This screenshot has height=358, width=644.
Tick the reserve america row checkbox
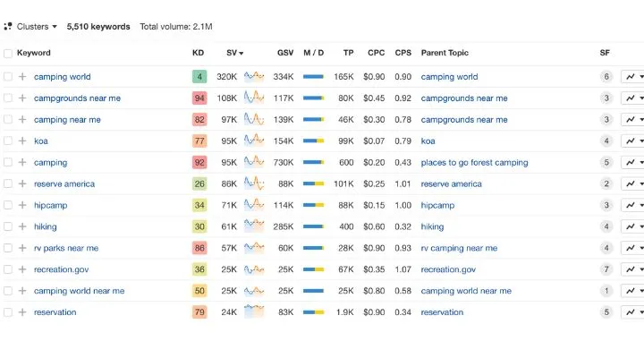(8, 183)
